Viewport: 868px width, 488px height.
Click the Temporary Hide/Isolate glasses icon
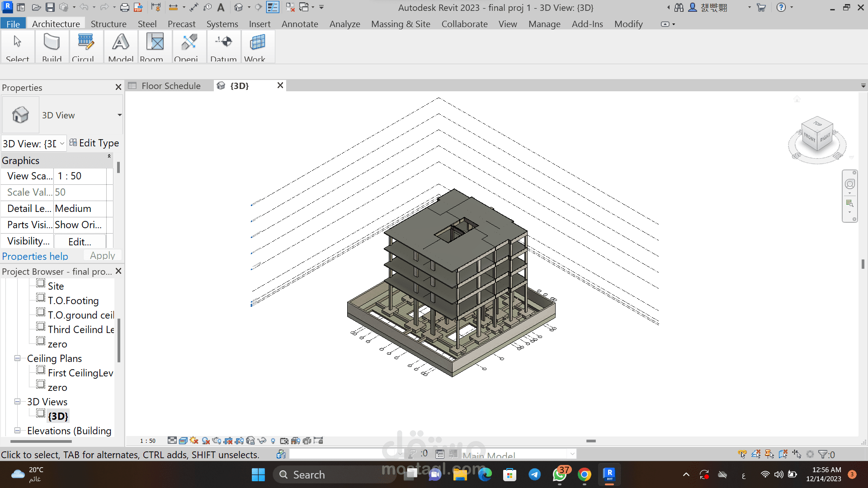pos(262,441)
